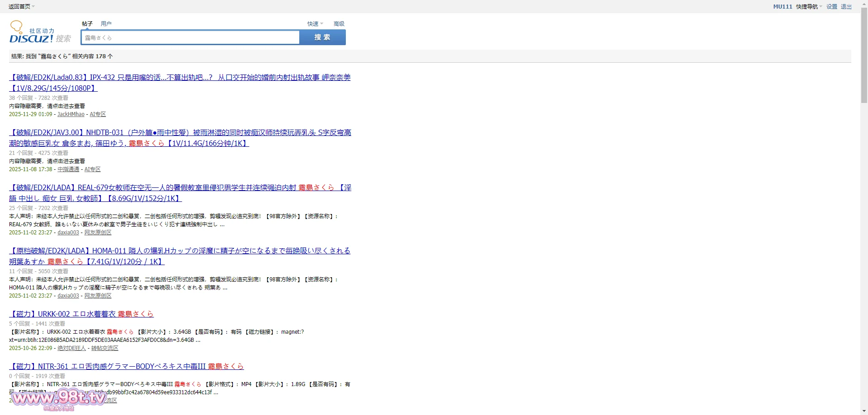The width and height of the screenshot is (868, 415).
Task: Click into the search keyword field
Action: click(x=190, y=37)
